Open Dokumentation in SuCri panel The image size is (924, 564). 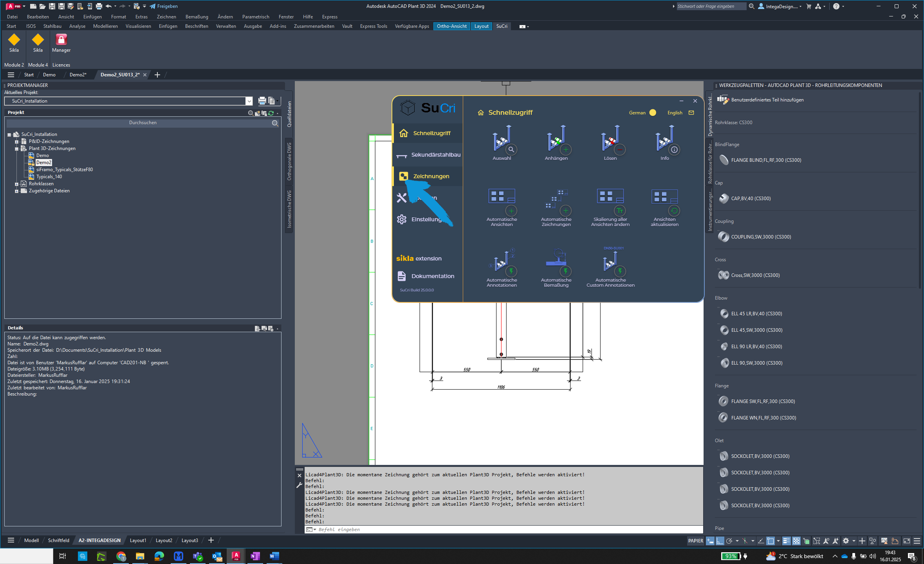pos(426,276)
